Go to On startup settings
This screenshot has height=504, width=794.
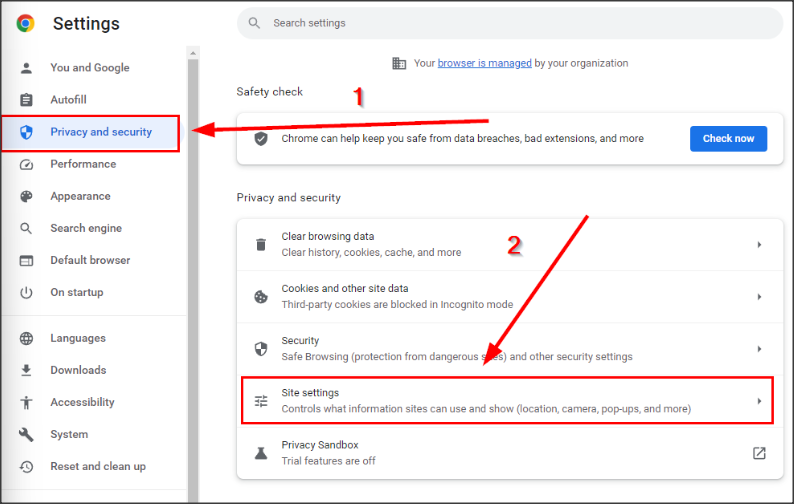point(77,292)
